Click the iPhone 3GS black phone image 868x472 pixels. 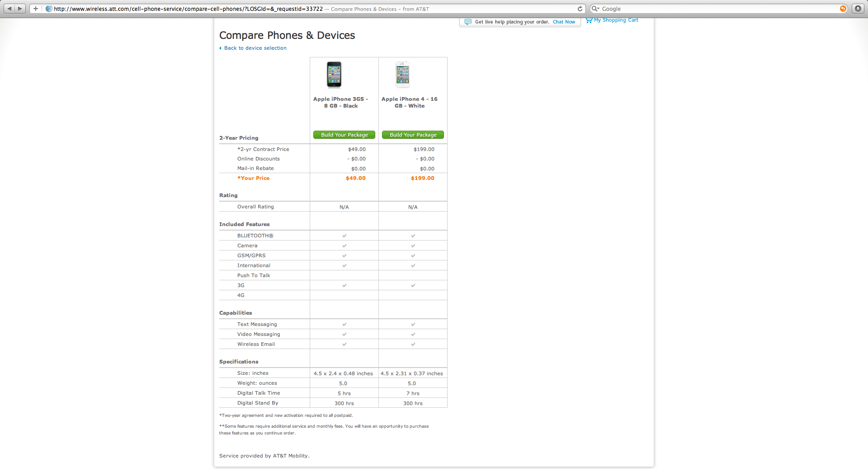(334, 75)
